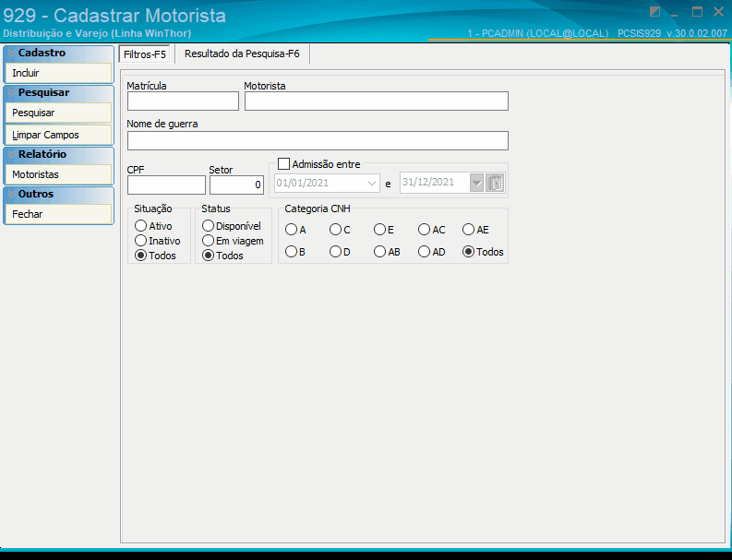The height and width of the screenshot is (560, 732).
Task: Enable the Admissão entre checkbox
Action: [283, 164]
